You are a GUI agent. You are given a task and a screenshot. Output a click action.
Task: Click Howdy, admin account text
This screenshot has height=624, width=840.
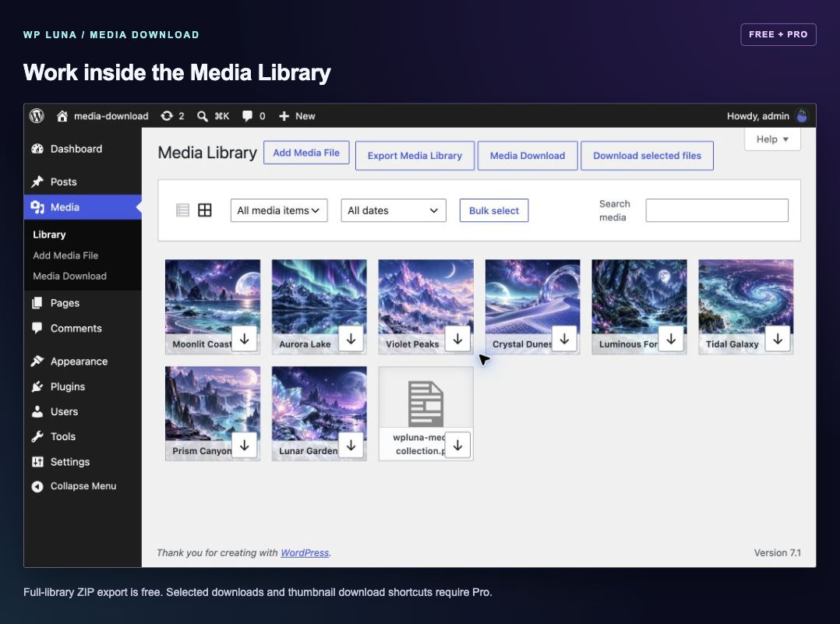[757, 116]
